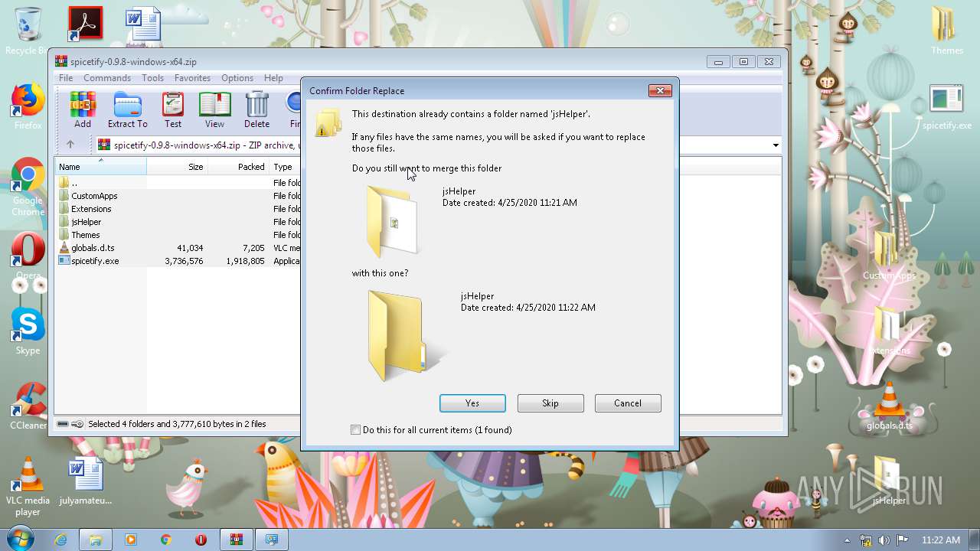Check 'Do this for all current items'
Image resolution: width=980 pixels, height=551 pixels.
click(x=355, y=430)
